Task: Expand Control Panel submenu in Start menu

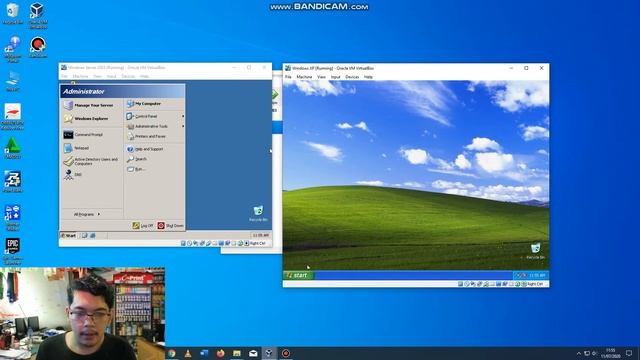Action: [155, 116]
